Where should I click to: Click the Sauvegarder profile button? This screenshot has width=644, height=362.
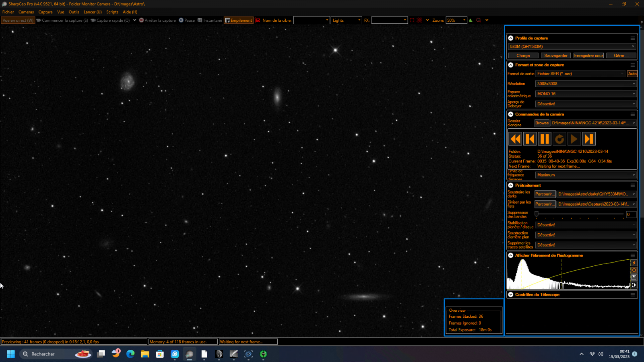pos(556,56)
